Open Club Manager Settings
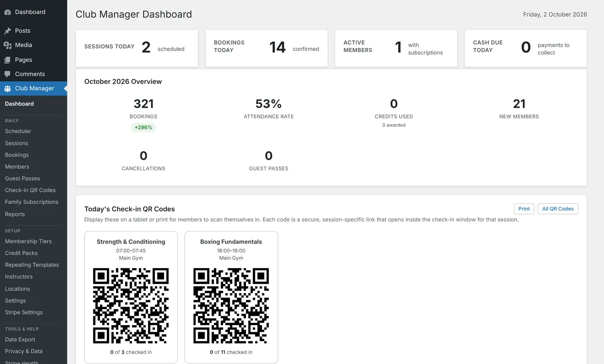This screenshot has height=364, width=604. (15, 301)
